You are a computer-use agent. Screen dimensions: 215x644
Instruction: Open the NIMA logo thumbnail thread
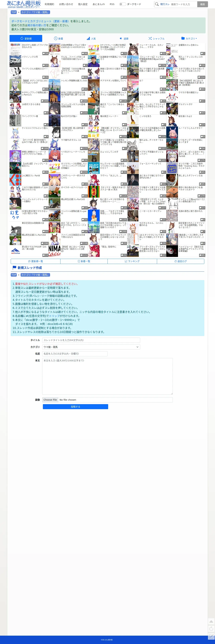tap(54, 251)
